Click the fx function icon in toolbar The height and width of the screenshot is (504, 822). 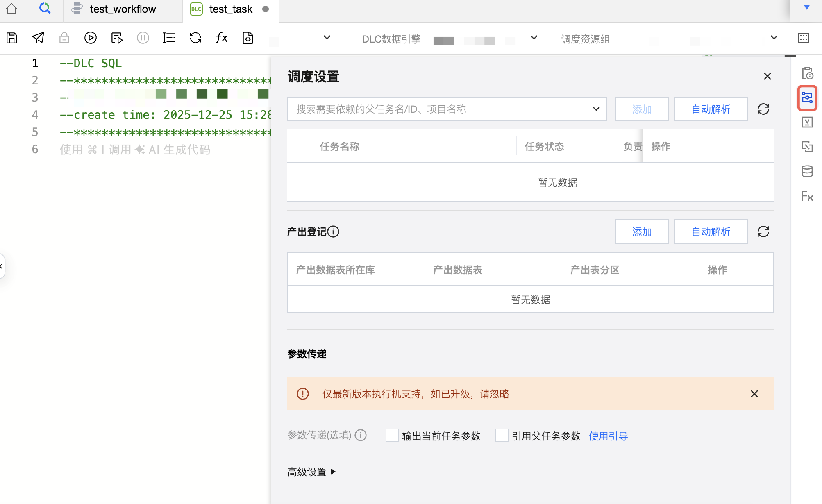[221, 38]
